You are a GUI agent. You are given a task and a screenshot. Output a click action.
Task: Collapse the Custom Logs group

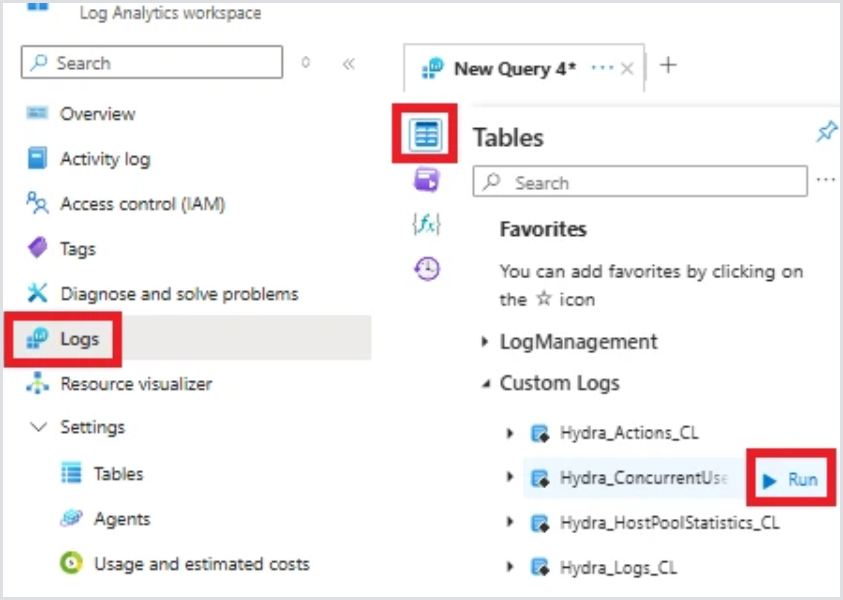coord(486,383)
